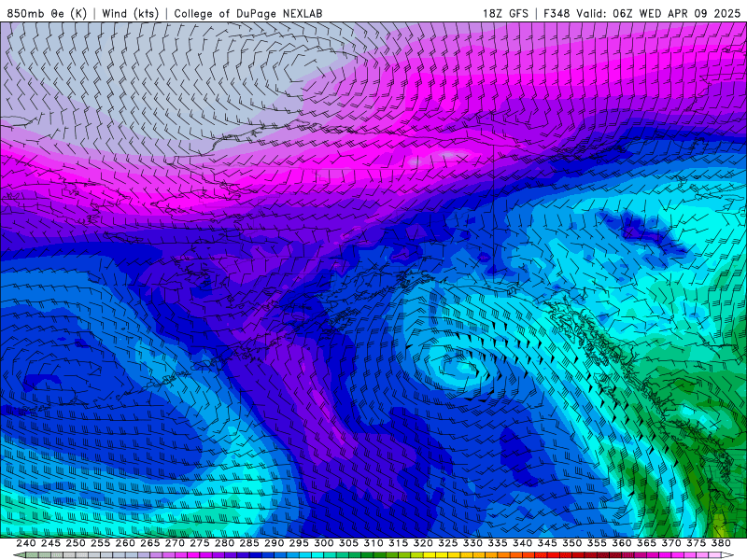Click the 280 value on the color scale
This screenshot has width=747, height=560.
224,543
